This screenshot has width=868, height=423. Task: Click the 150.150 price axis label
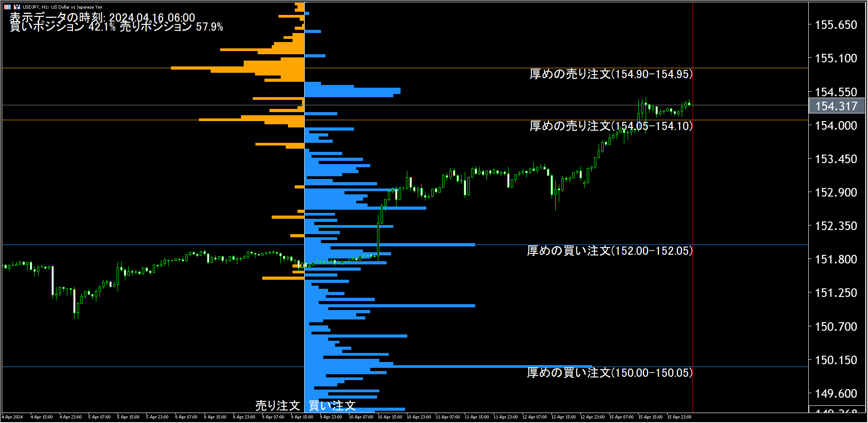pyautogui.click(x=836, y=360)
